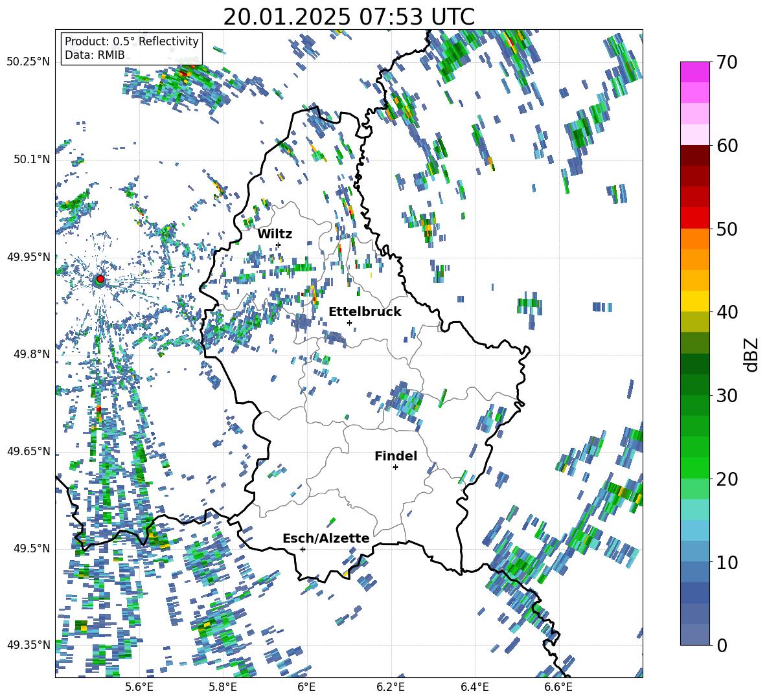
Task: Click the bright red swatch just above 50 dBZ
Action: pyautogui.click(x=694, y=218)
